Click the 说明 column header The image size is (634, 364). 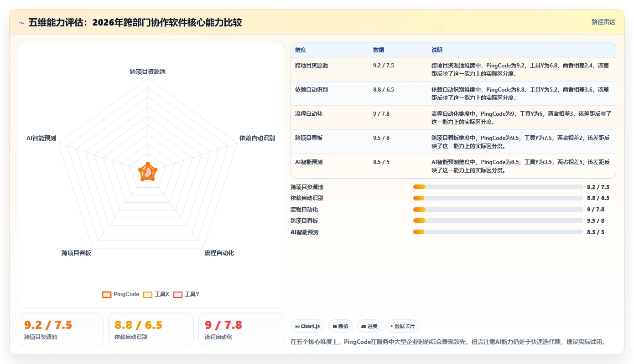click(437, 50)
